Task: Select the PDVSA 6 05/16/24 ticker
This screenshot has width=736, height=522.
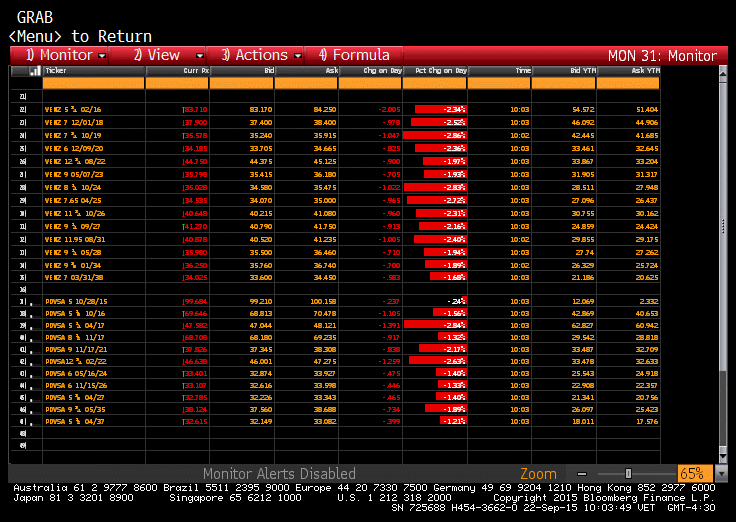Action: (x=77, y=374)
